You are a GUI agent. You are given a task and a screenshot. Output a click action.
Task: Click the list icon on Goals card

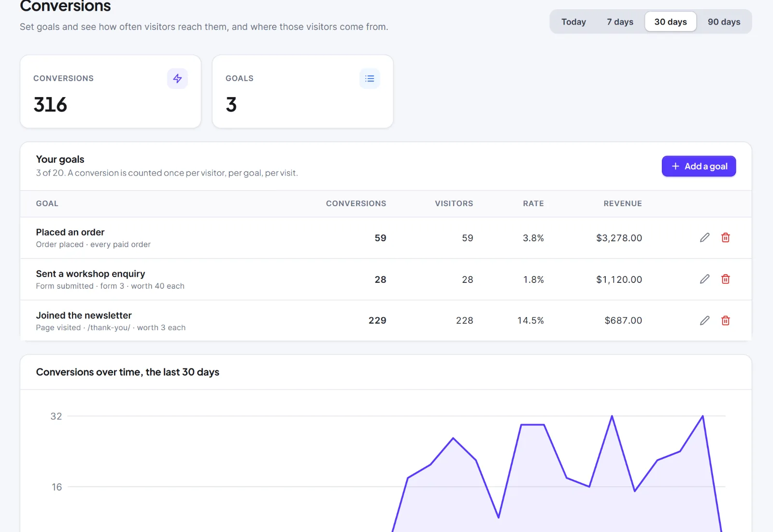370,79
